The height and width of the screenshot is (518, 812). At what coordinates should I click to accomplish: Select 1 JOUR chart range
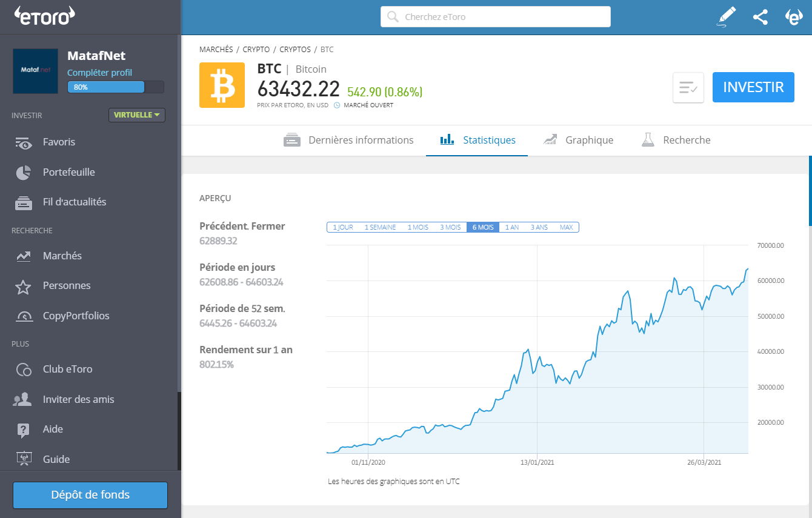(x=342, y=227)
